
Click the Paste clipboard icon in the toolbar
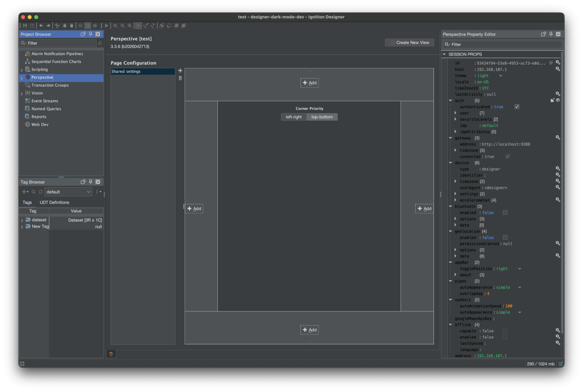click(x=72, y=26)
